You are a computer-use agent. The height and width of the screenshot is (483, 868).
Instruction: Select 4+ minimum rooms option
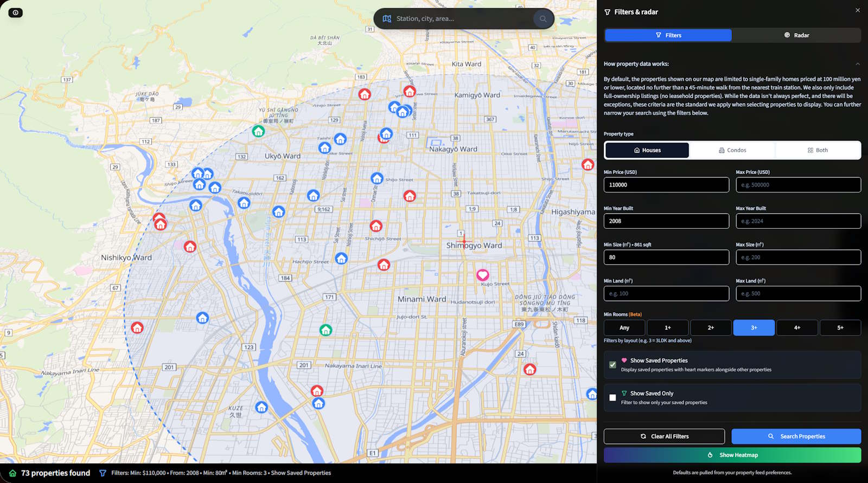tap(796, 328)
